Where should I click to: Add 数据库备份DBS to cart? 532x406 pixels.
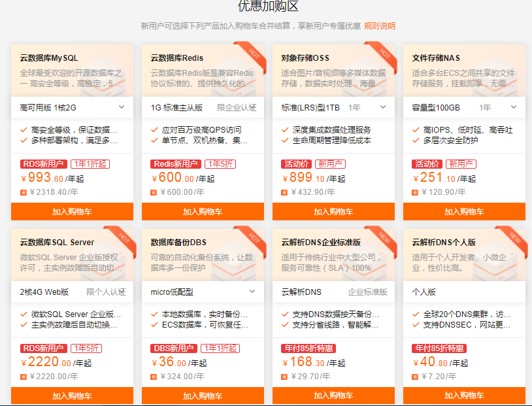click(203, 396)
